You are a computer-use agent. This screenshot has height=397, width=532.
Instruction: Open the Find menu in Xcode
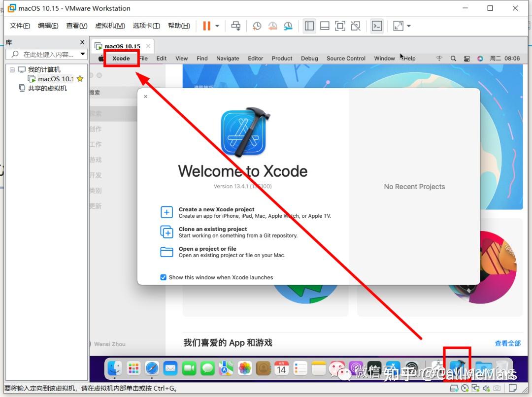click(x=202, y=58)
